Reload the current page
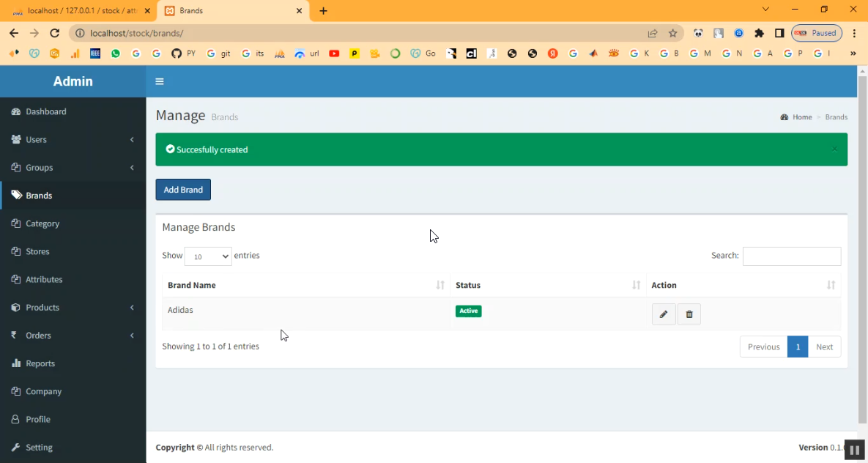This screenshot has height=463, width=868. [54, 33]
